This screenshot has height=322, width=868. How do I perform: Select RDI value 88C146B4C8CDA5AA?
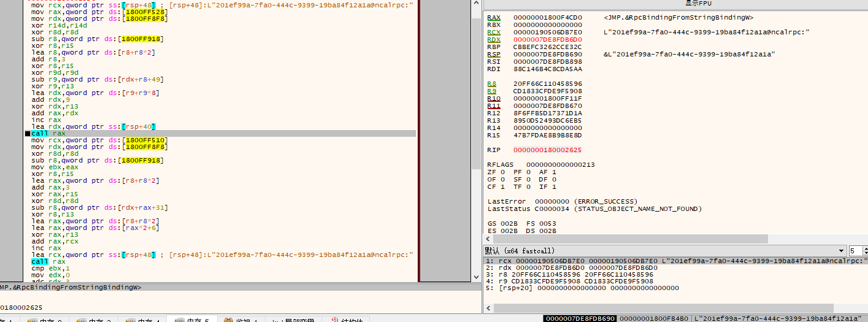click(548, 69)
